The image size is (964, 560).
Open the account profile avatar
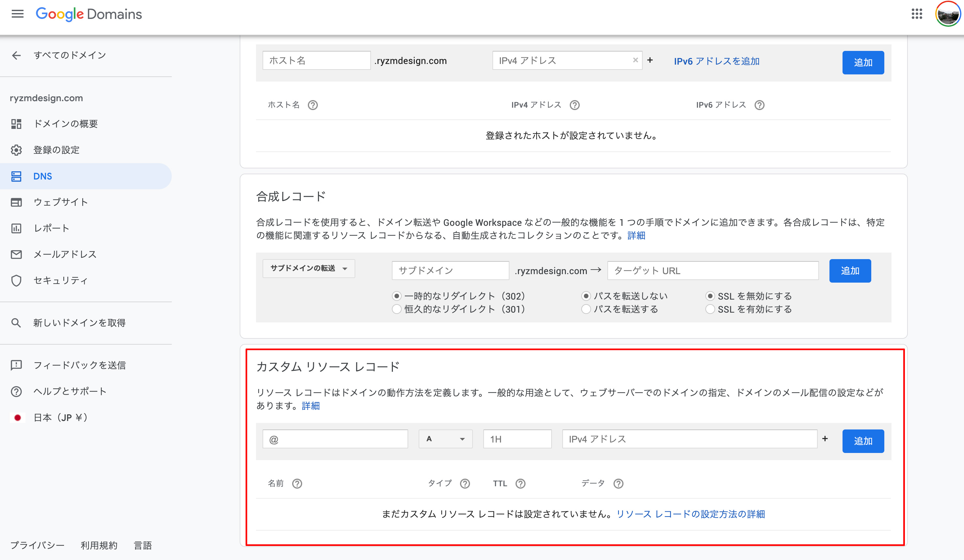click(x=948, y=14)
